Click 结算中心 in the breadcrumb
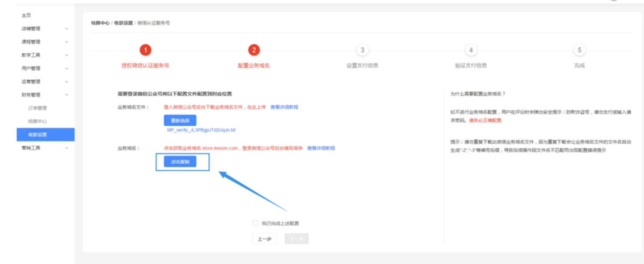 (100, 23)
